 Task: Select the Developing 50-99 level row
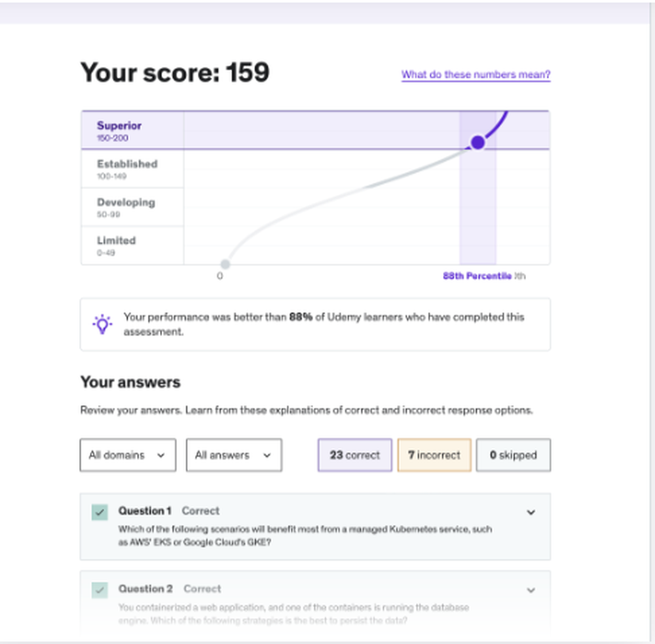pyautogui.click(x=132, y=207)
